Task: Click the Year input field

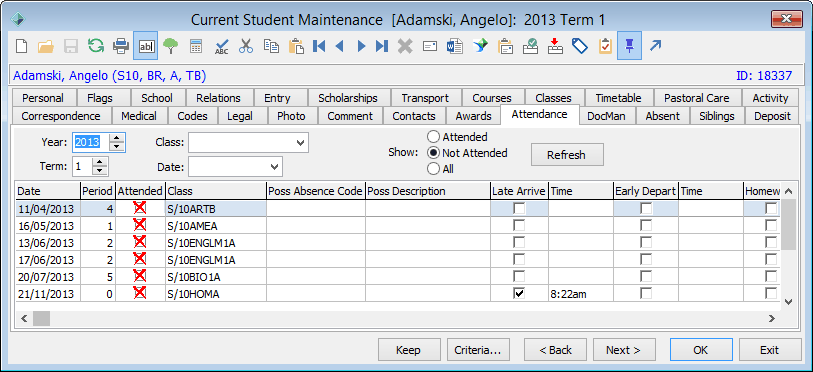Action: click(91, 142)
